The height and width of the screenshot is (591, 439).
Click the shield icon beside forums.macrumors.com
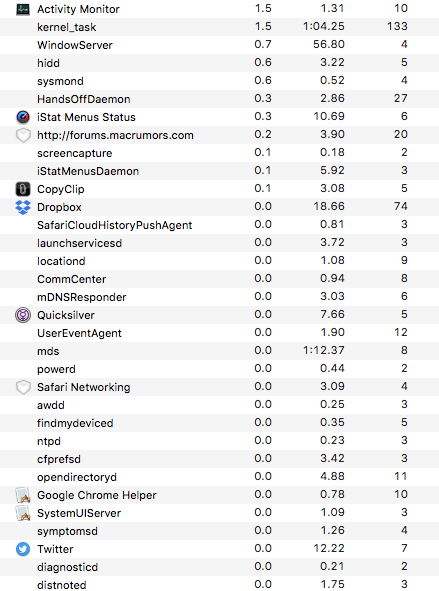[x=23, y=135]
